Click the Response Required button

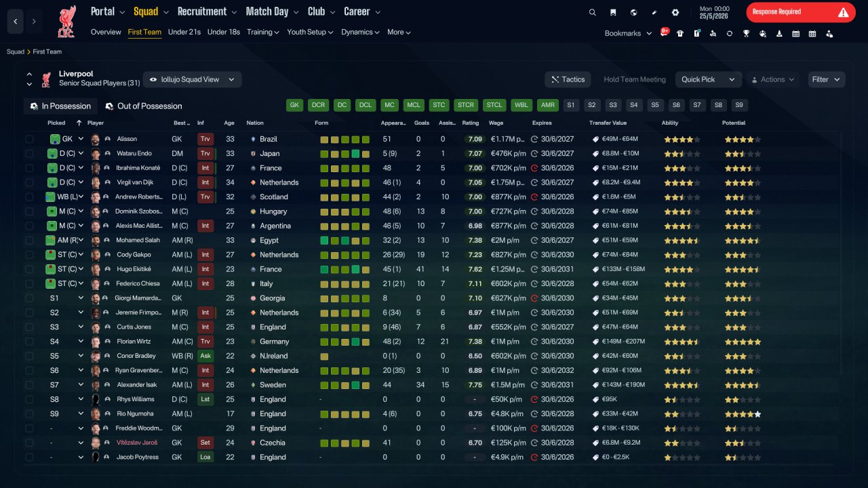click(x=801, y=12)
